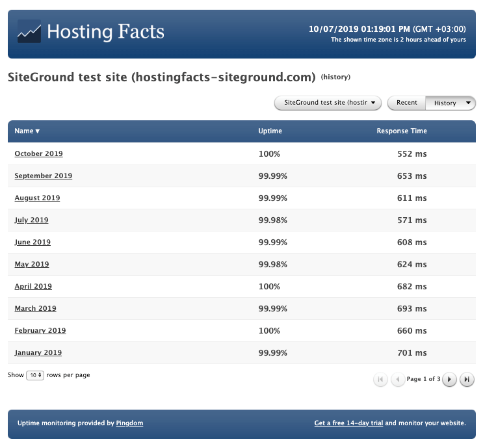The image size is (483, 448).
Task: Go to the first page arrow icon
Action: click(380, 380)
